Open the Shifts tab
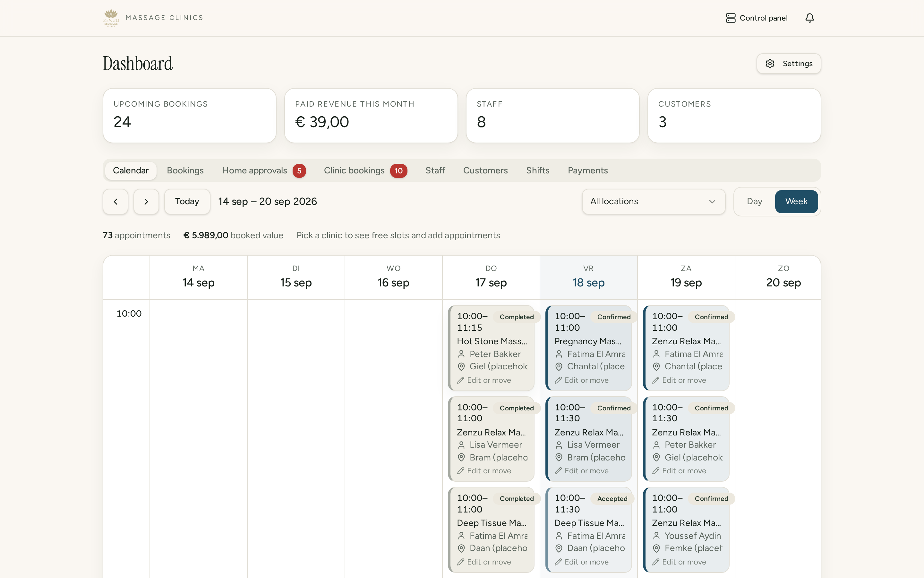The image size is (924, 578). 538,171
